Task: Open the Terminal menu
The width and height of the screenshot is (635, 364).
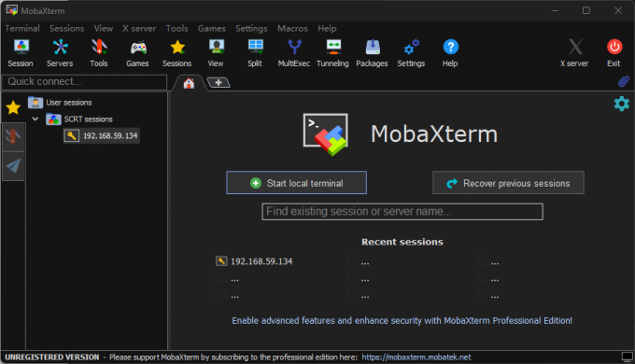Action: [22, 28]
